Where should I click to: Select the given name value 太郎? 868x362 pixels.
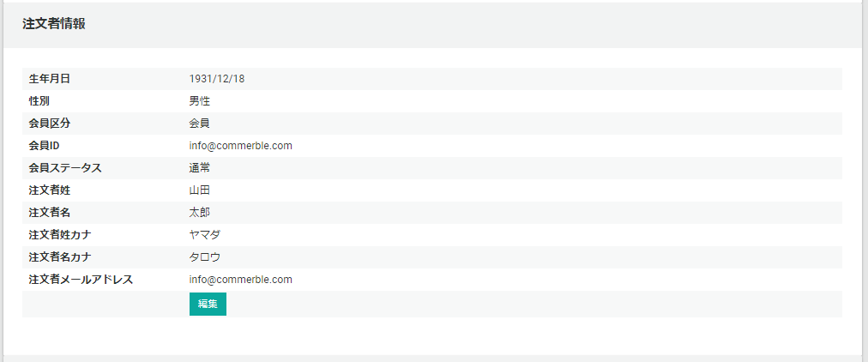coord(199,213)
